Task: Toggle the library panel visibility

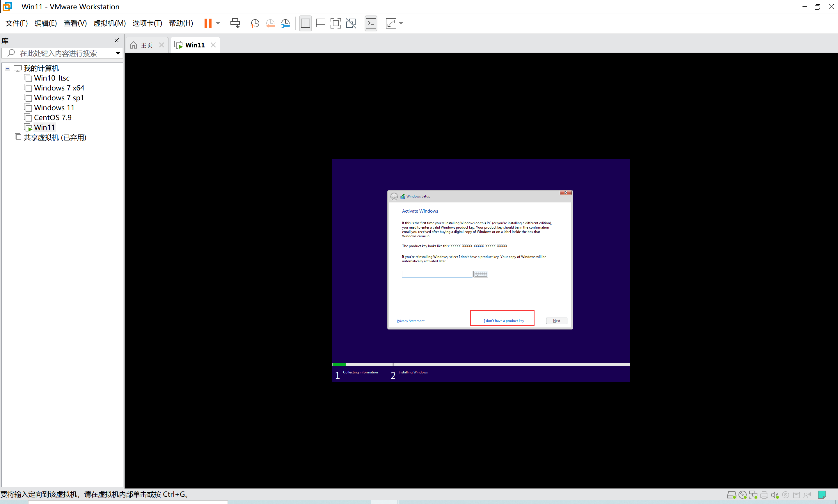Action: 117,40
